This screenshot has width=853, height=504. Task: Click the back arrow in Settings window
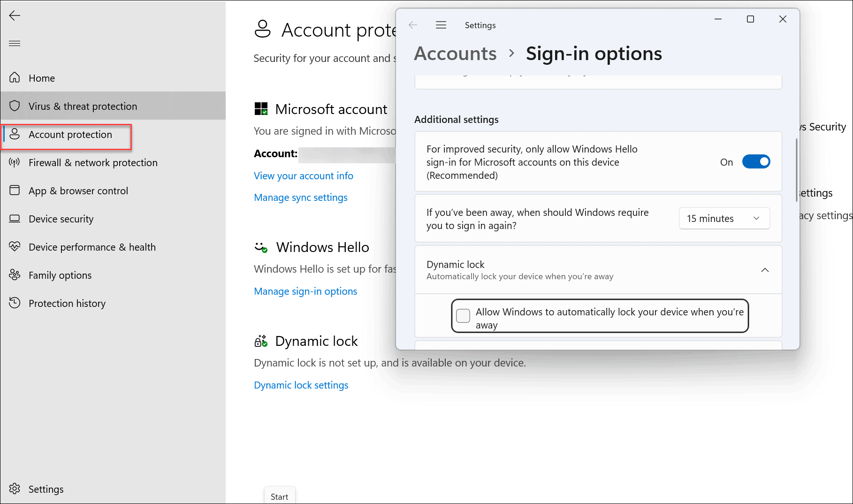coord(412,25)
